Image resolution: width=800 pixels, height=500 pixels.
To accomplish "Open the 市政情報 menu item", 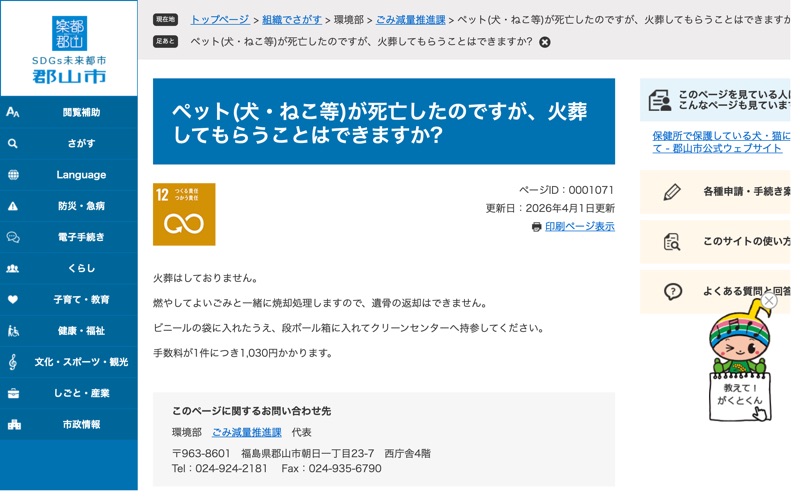I will [x=69, y=424].
